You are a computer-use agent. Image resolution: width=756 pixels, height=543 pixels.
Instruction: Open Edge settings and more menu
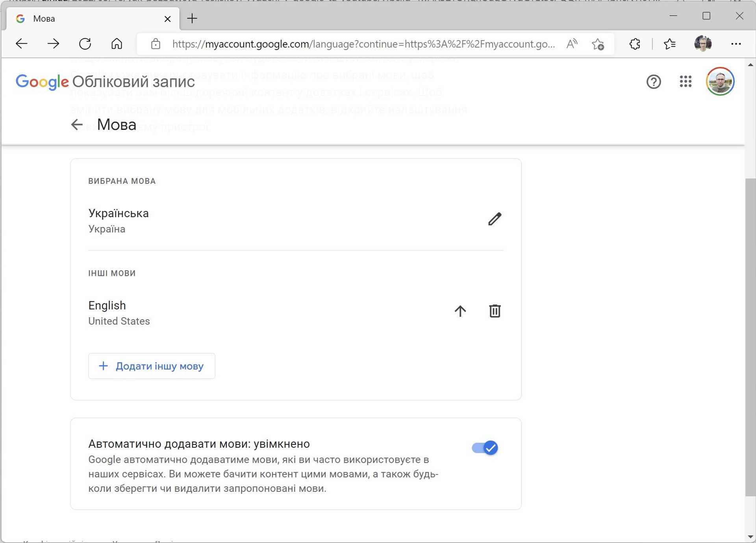click(x=736, y=44)
